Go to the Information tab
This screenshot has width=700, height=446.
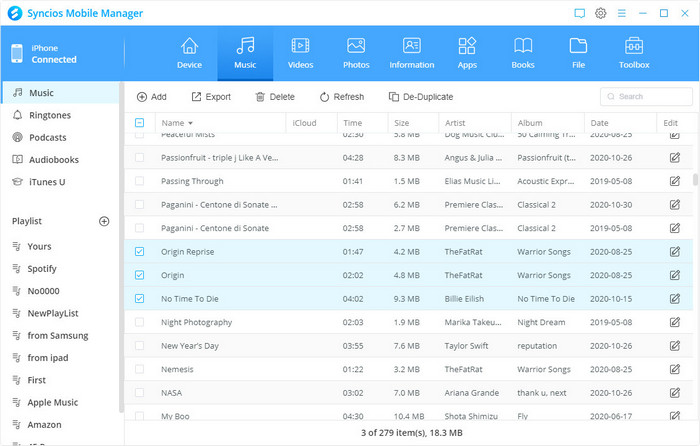point(412,54)
